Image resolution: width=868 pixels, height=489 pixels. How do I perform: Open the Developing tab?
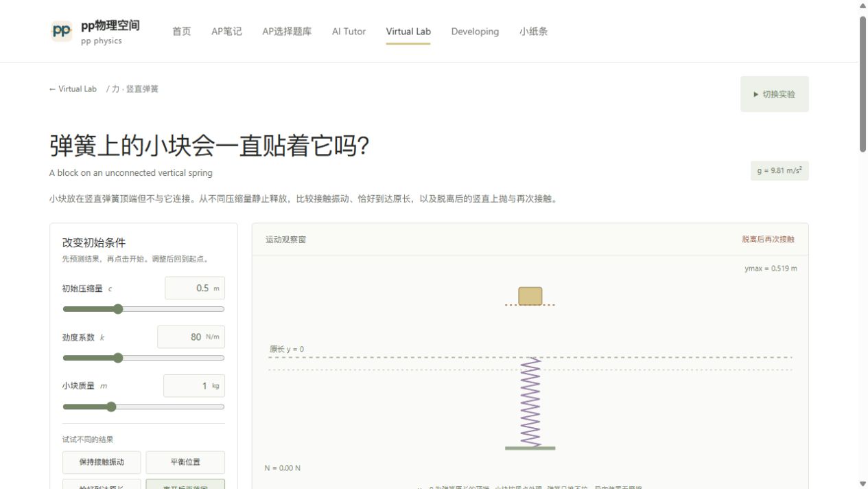tap(475, 32)
